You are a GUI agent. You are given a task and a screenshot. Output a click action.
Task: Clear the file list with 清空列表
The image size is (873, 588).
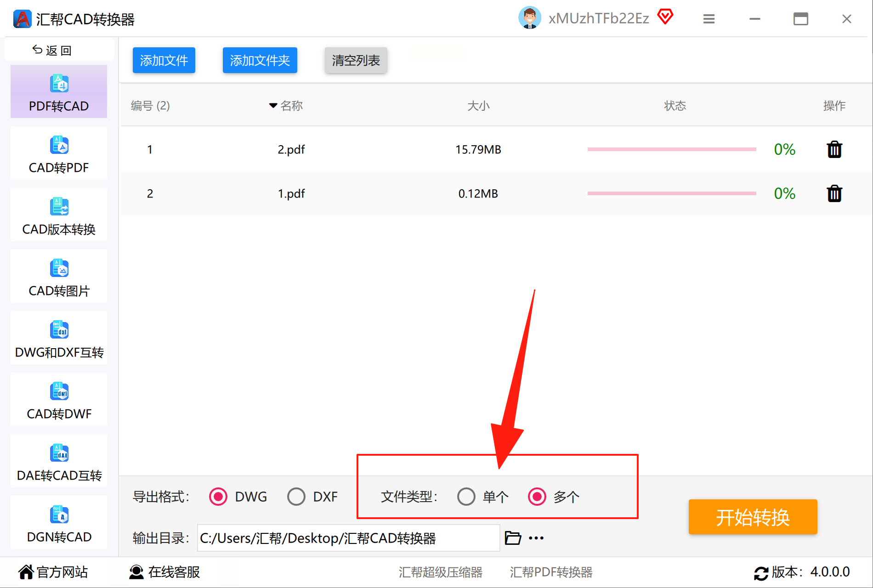pos(356,60)
